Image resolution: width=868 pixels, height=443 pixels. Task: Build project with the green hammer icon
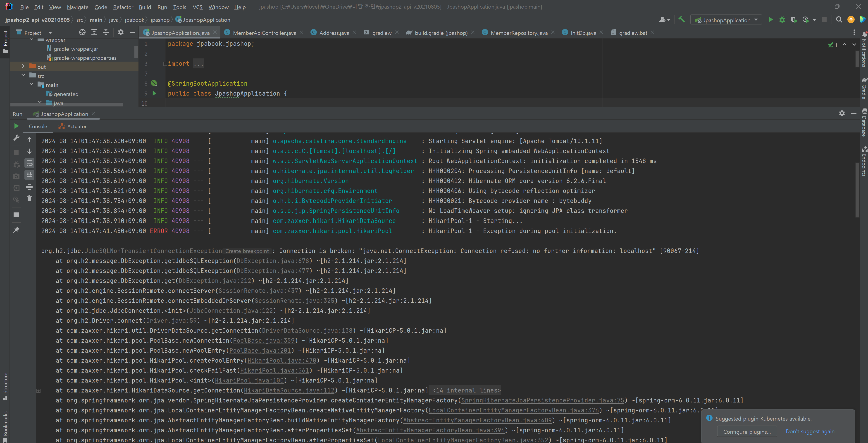[681, 20]
